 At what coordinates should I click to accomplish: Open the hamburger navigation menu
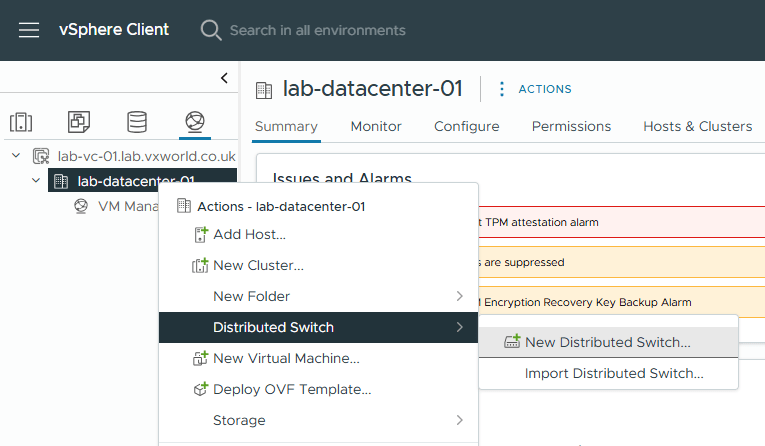coord(29,30)
